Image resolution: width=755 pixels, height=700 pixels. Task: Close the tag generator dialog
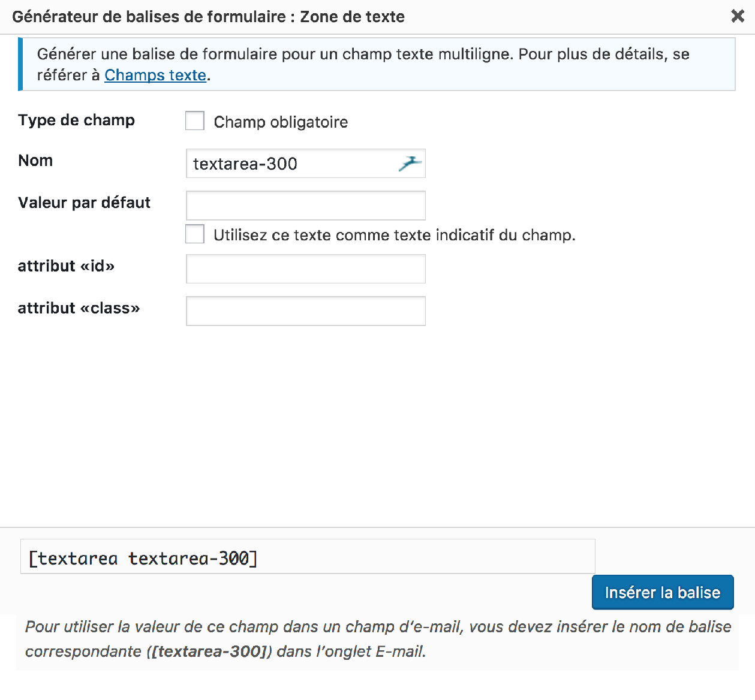737,16
